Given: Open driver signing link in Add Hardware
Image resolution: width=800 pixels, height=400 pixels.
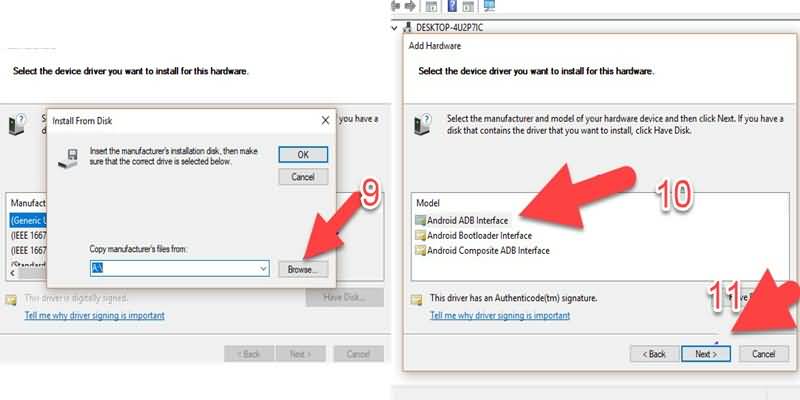Looking at the screenshot, I should point(500,315).
